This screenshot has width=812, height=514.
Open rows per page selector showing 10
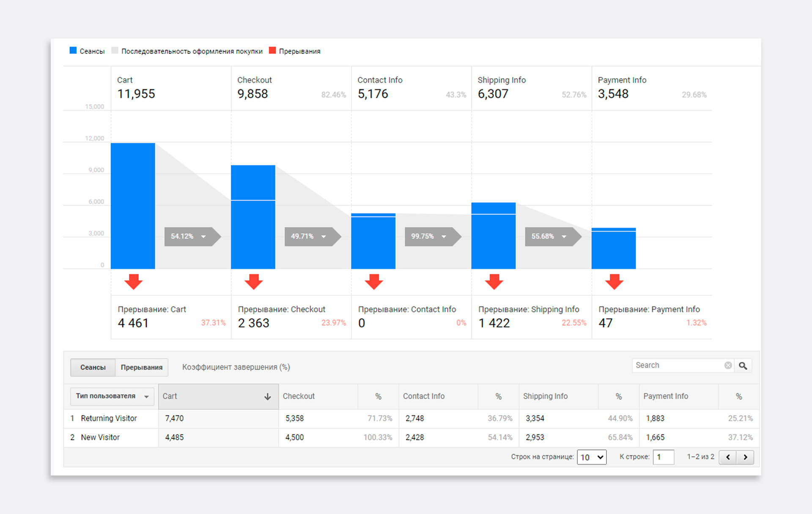[591, 457]
